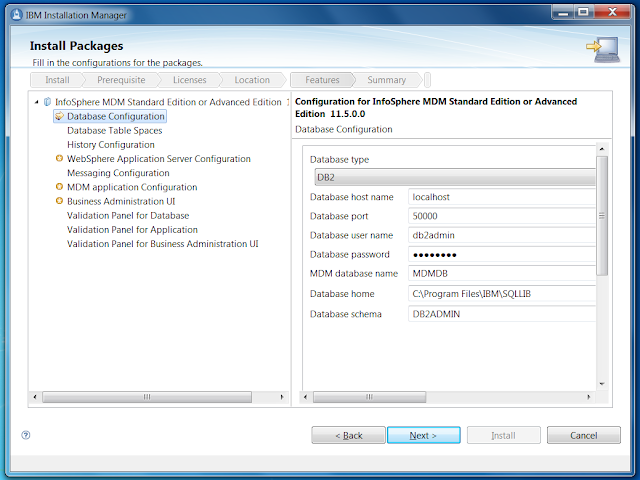Image resolution: width=640 pixels, height=480 pixels.
Task: Open the Database type DB2 dropdown
Action: click(x=455, y=178)
